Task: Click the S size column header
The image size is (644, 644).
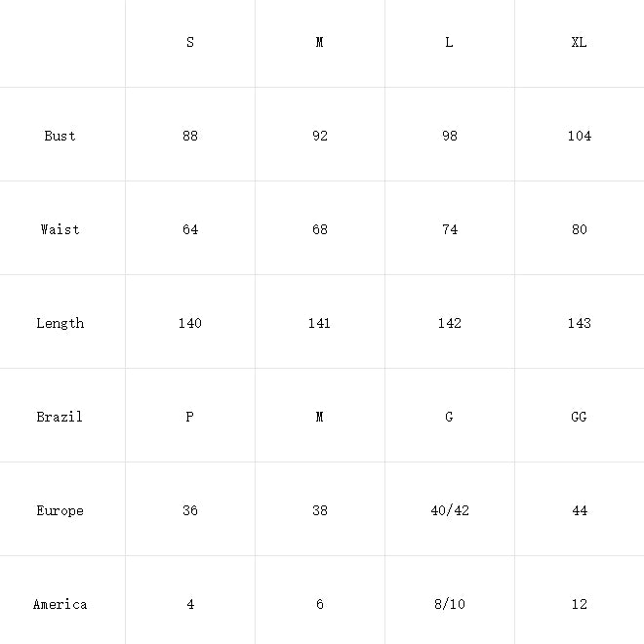Action: tap(189, 42)
